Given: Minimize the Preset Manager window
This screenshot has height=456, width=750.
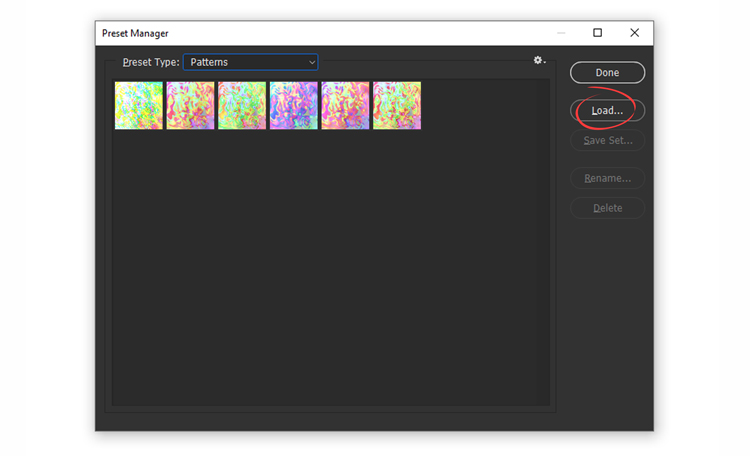Looking at the screenshot, I should pyautogui.click(x=561, y=33).
